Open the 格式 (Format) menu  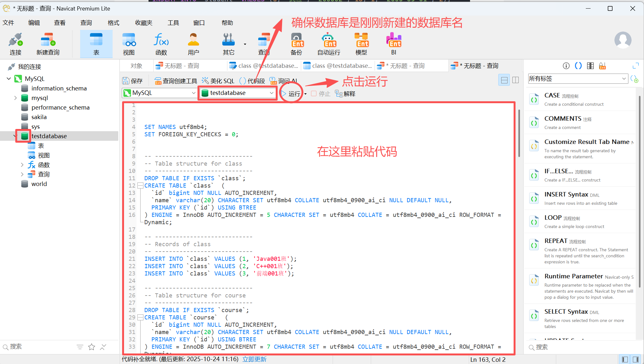(113, 23)
